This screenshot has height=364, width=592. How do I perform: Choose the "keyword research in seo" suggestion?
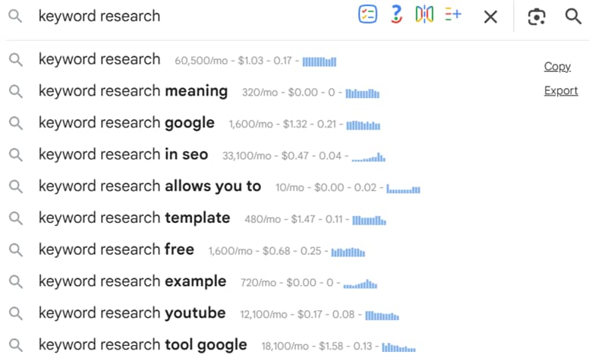point(123,155)
